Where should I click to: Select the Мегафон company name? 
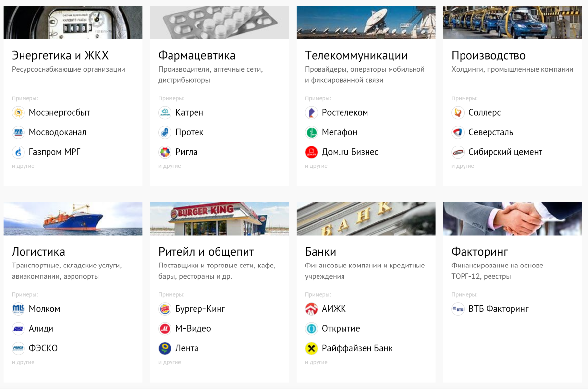click(340, 132)
